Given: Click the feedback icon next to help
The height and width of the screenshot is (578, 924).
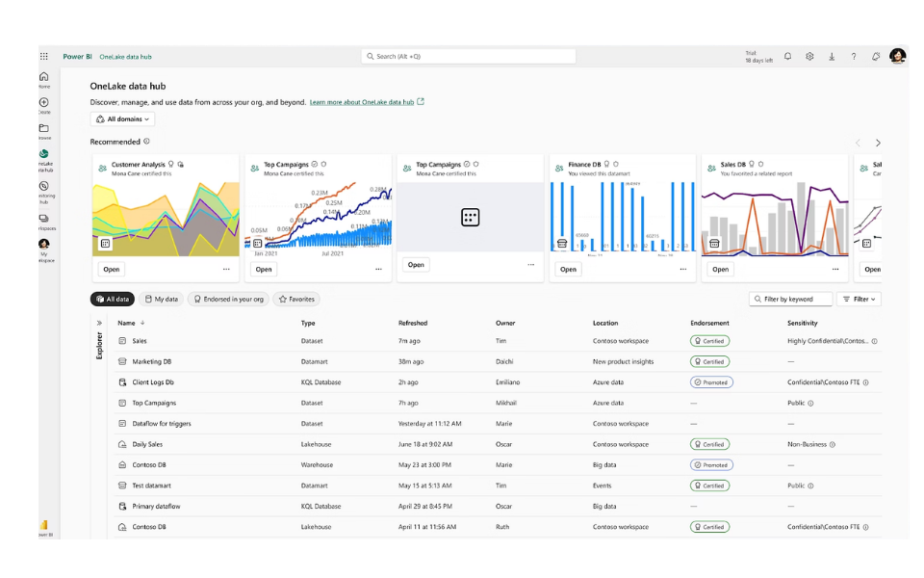Looking at the screenshot, I should tap(876, 57).
